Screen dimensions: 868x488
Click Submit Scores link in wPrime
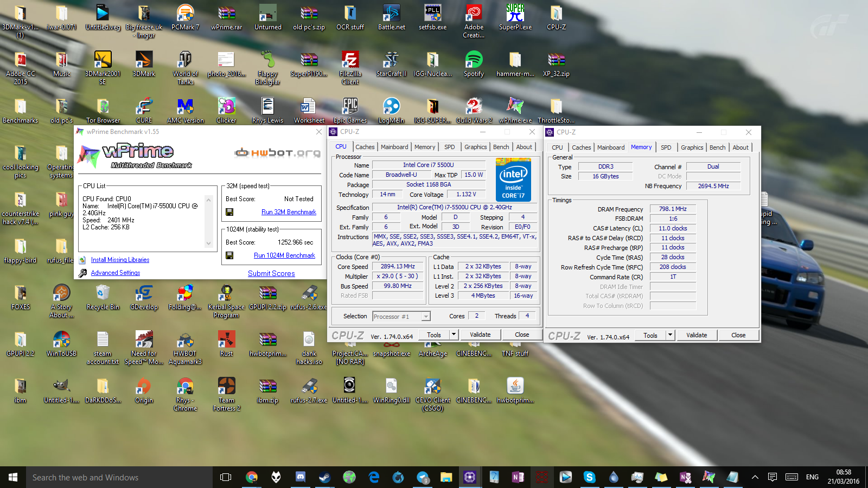click(271, 274)
